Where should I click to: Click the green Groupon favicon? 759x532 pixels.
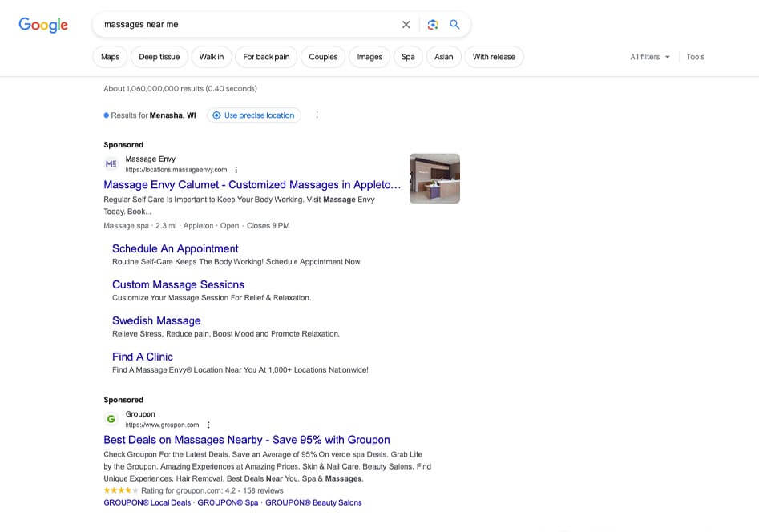[111, 419]
